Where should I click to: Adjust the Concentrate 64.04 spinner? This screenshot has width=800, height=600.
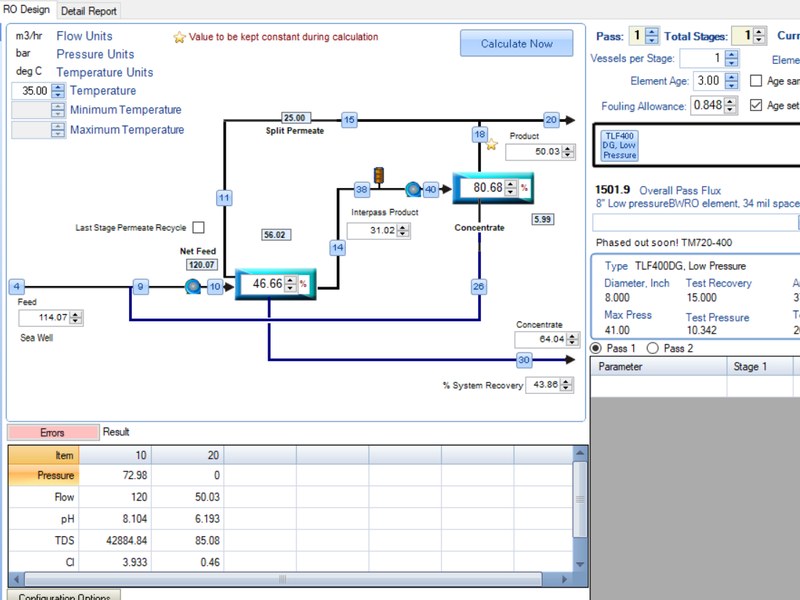tap(572, 339)
